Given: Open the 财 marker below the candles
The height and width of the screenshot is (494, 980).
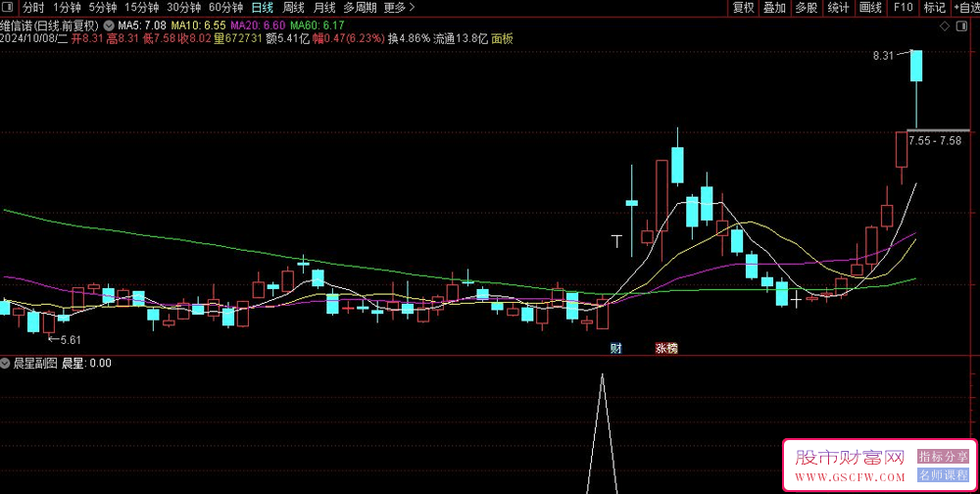Looking at the screenshot, I should (x=616, y=348).
